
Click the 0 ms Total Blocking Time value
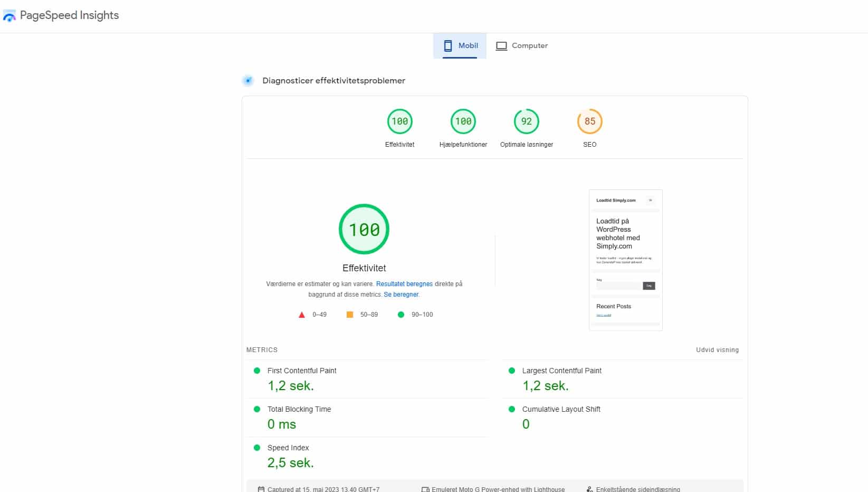pos(282,424)
